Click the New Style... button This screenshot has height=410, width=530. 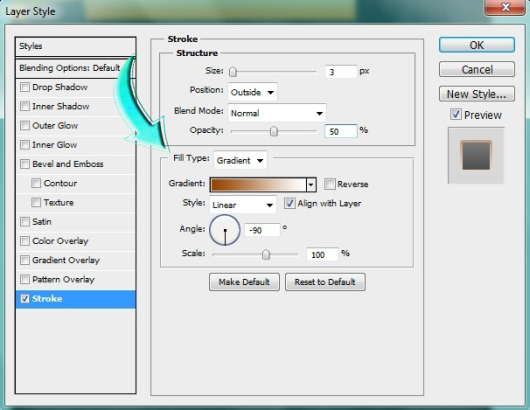pyautogui.click(x=477, y=94)
